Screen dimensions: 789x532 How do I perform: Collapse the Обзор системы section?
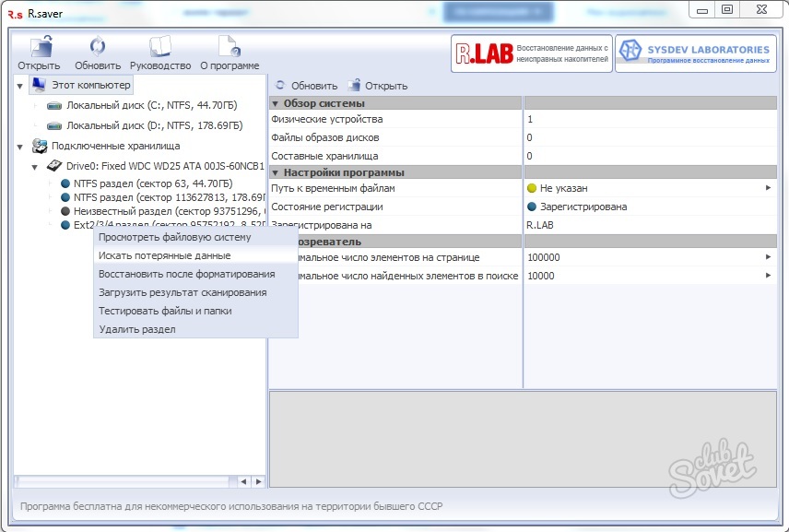[275, 103]
